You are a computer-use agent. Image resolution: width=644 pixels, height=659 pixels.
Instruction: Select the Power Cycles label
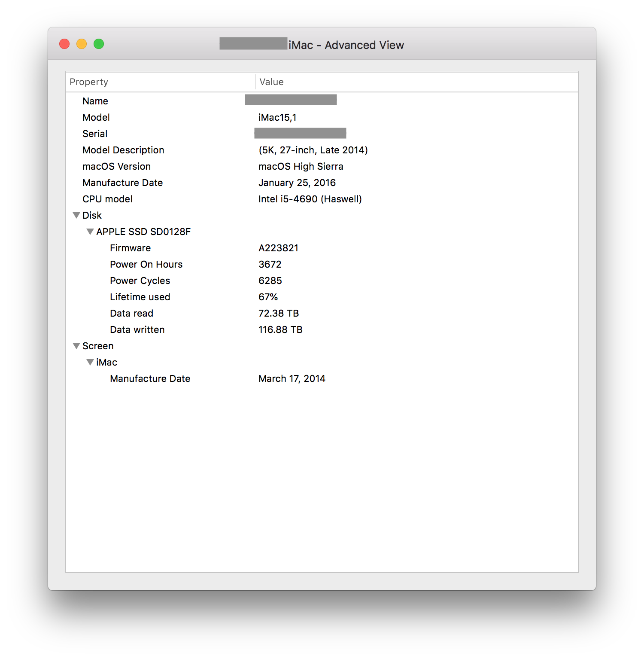[140, 281]
